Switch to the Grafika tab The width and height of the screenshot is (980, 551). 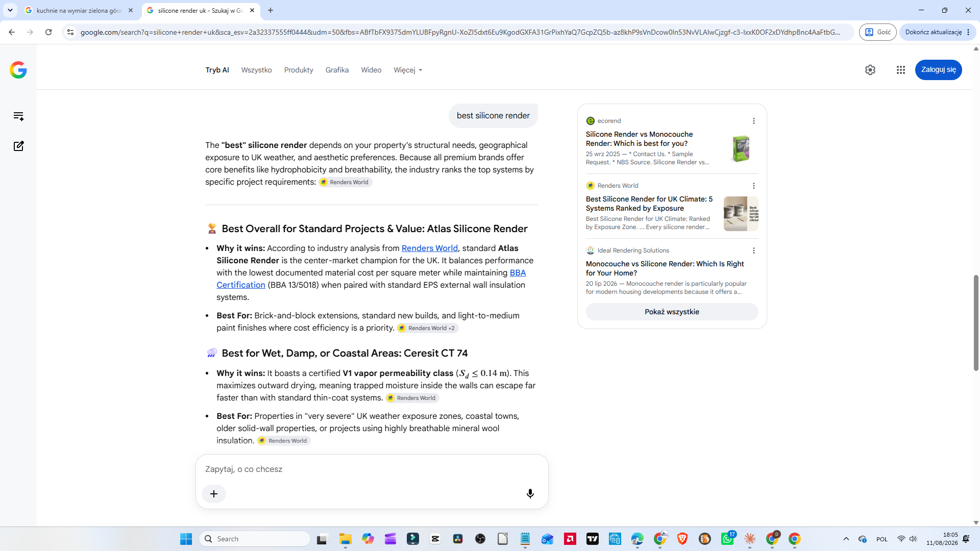pyautogui.click(x=337, y=70)
